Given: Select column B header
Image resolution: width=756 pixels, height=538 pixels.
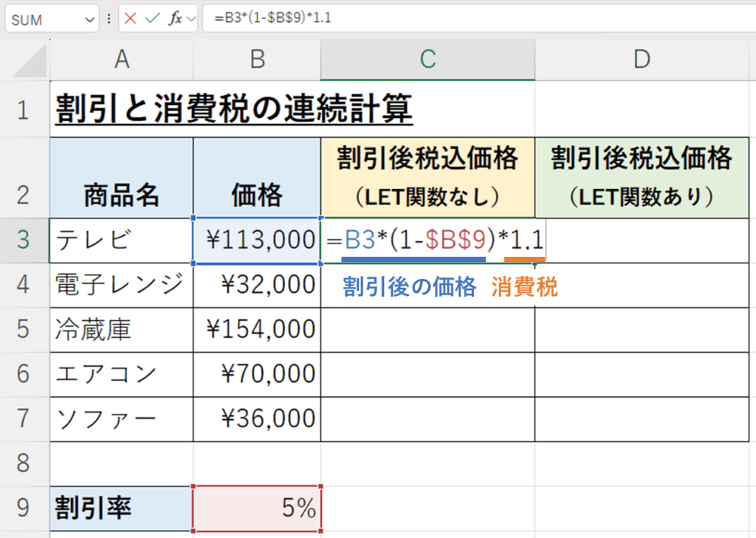Looking at the screenshot, I should coord(257,60).
